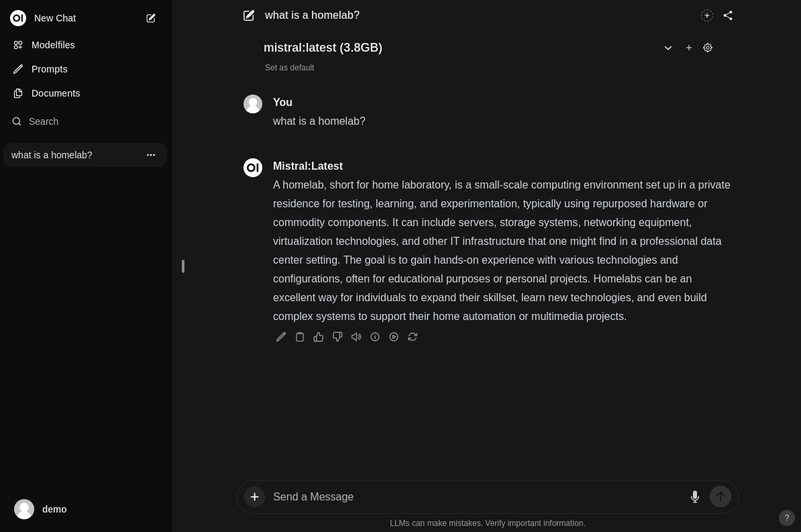Click the Open WebUI logo in sidebar
Image resolution: width=801 pixels, height=532 pixels.
point(18,18)
